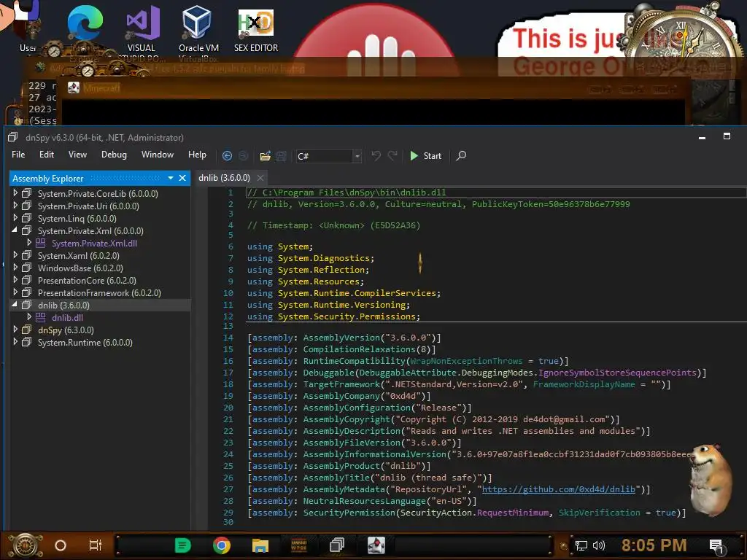The height and width of the screenshot is (560, 747).
Task: Expand System.Runtime (6.0.0.0) node
Action: click(x=15, y=341)
